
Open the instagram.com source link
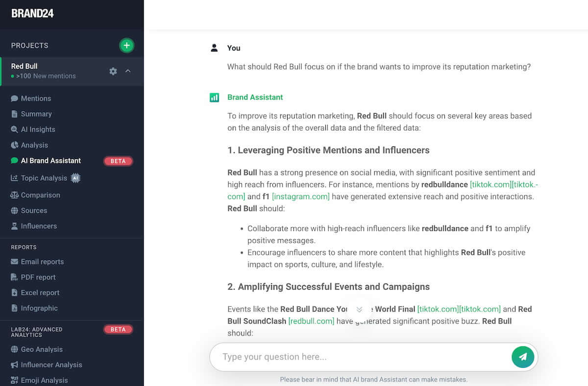point(301,196)
